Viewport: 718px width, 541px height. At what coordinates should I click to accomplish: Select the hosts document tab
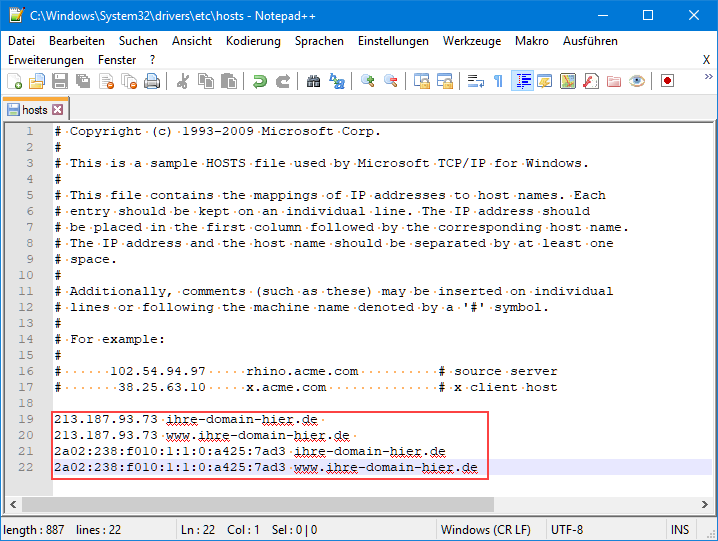pos(34,110)
